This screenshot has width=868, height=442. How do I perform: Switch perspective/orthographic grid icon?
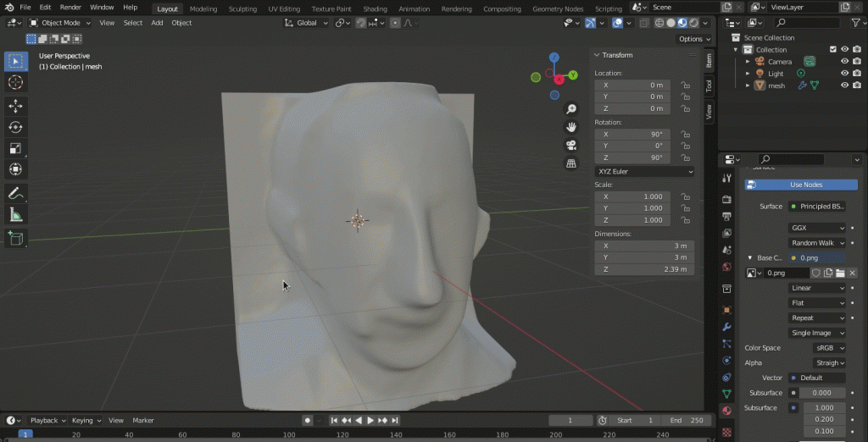pos(570,163)
